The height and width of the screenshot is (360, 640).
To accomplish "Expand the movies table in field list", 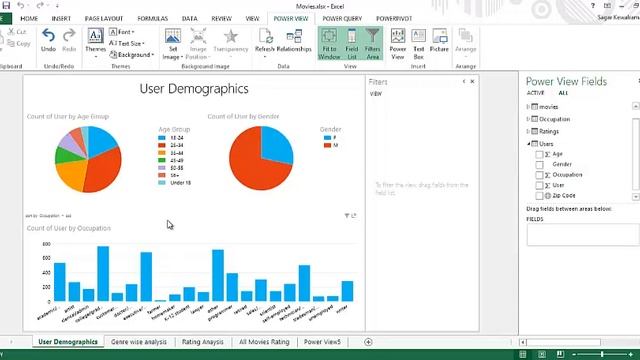I will coord(528,107).
